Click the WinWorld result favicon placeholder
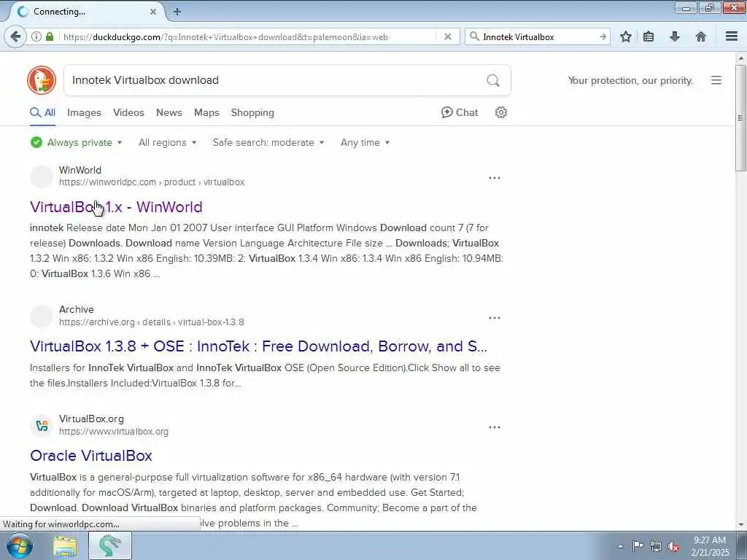747x560 pixels. [42, 176]
